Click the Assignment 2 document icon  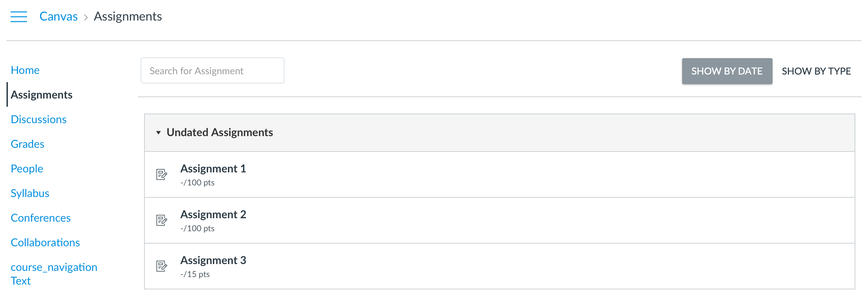[x=162, y=220]
